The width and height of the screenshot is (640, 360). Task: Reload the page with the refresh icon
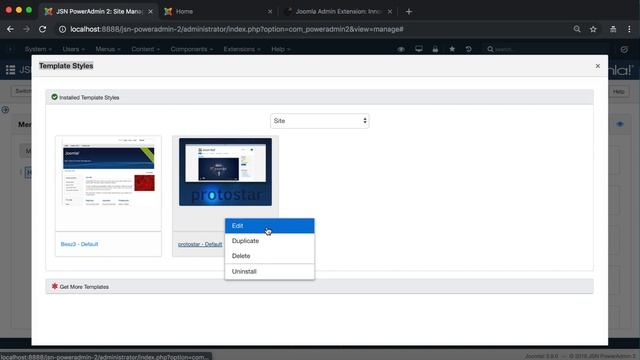click(42, 29)
